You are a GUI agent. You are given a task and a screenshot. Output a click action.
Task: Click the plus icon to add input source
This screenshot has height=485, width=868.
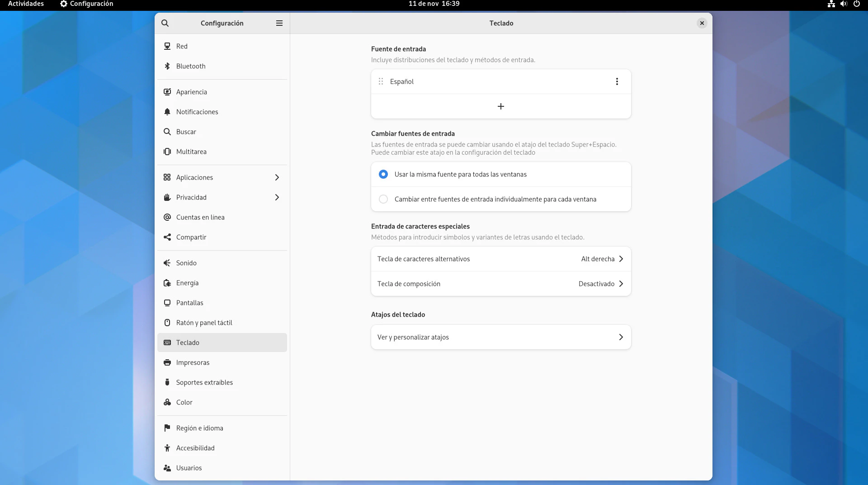pos(500,106)
